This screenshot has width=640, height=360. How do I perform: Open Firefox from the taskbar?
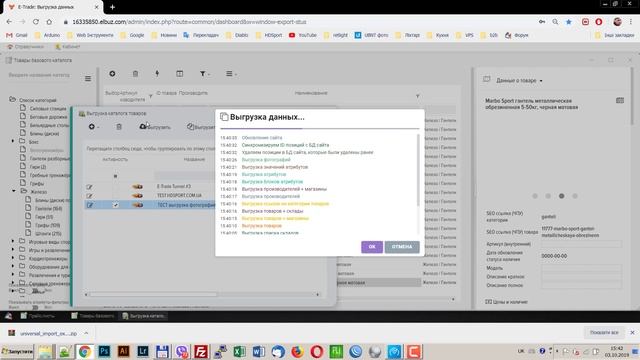click(x=297, y=351)
